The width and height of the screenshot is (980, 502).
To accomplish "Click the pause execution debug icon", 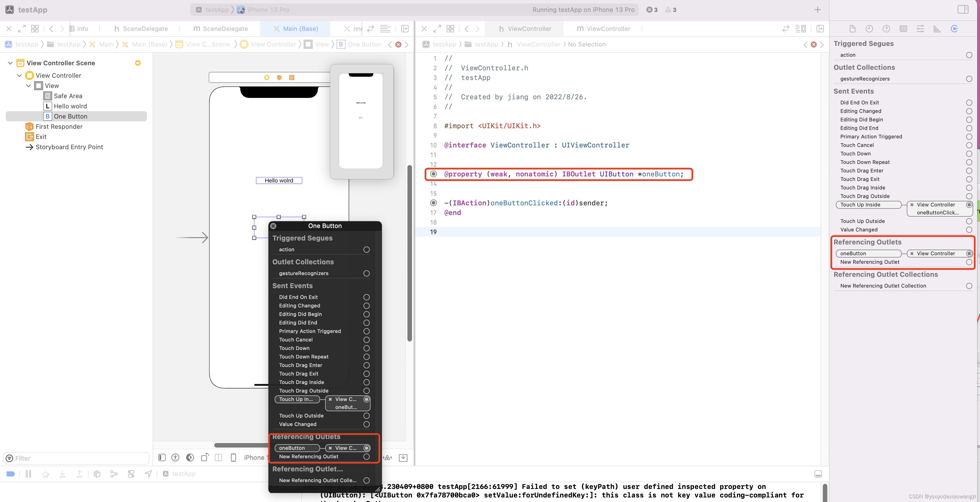I will 28,474.
